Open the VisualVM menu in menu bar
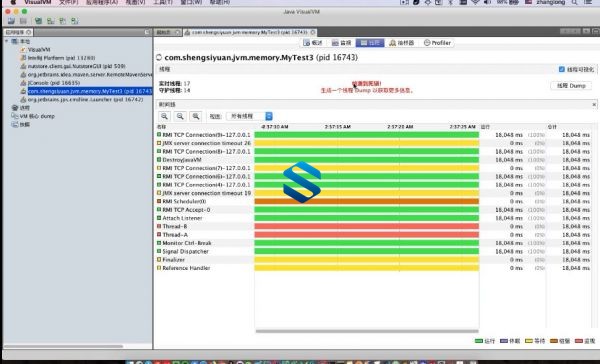The image size is (600, 364). 38,2
